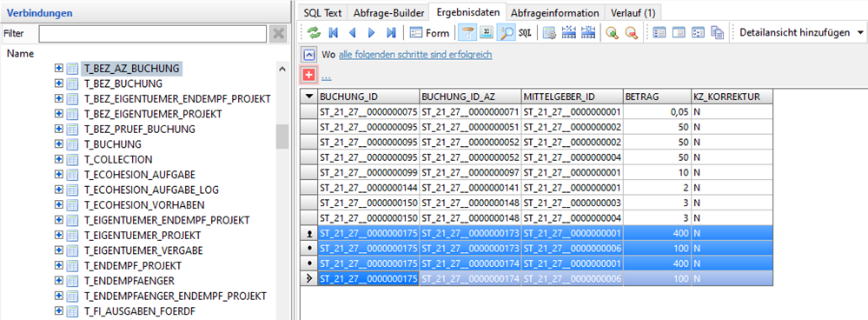
Task: Go to the next record arrow
Action: click(x=372, y=33)
